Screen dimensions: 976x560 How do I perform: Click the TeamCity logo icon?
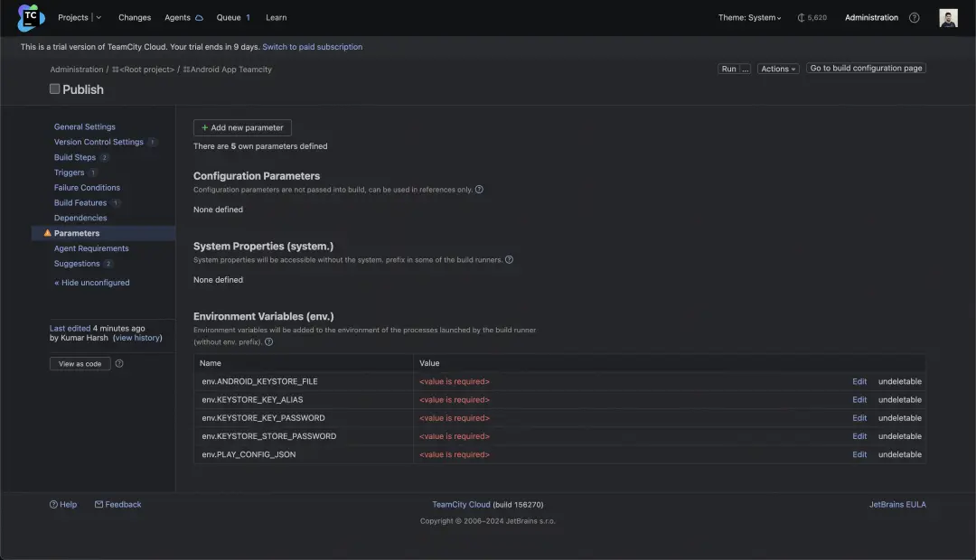click(x=31, y=17)
